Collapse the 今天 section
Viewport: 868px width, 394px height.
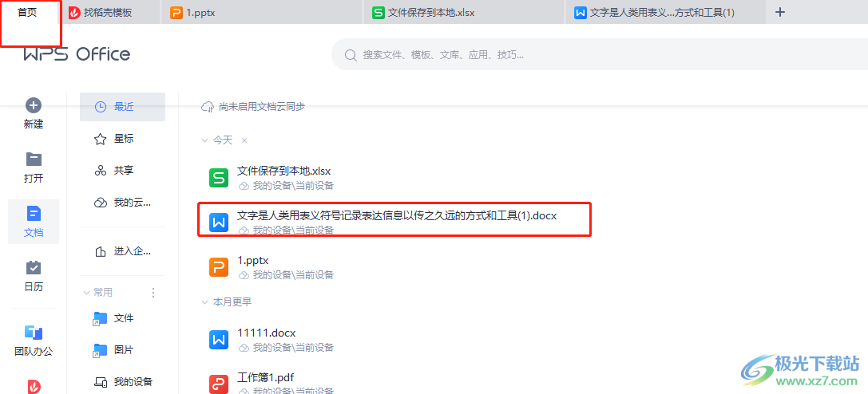(204, 140)
